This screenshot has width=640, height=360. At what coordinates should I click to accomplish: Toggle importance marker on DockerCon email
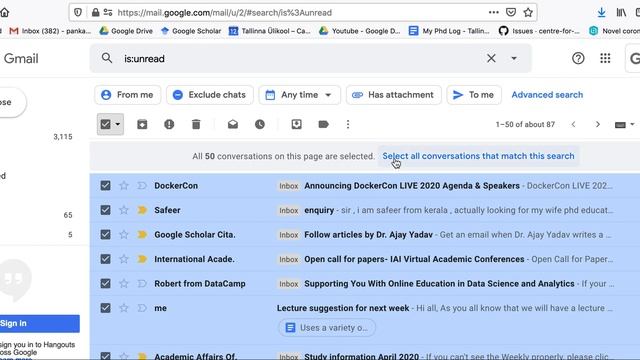click(x=142, y=186)
